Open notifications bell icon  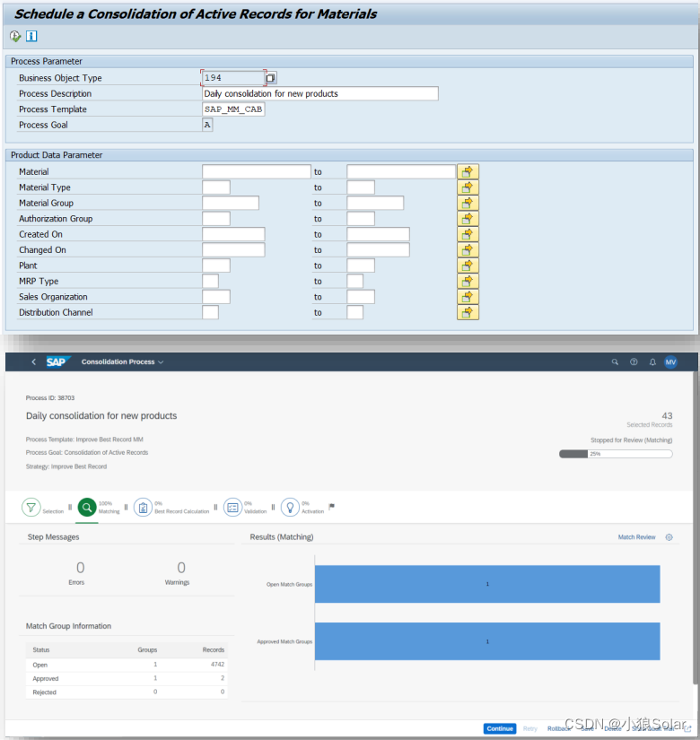point(652,362)
